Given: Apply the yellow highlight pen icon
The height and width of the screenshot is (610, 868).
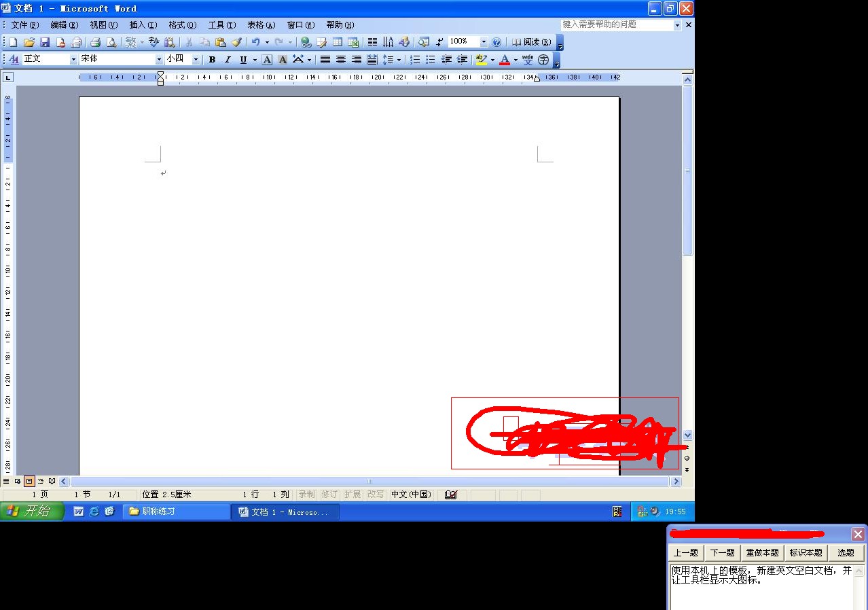Looking at the screenshot, I should (x=482, y=60).
